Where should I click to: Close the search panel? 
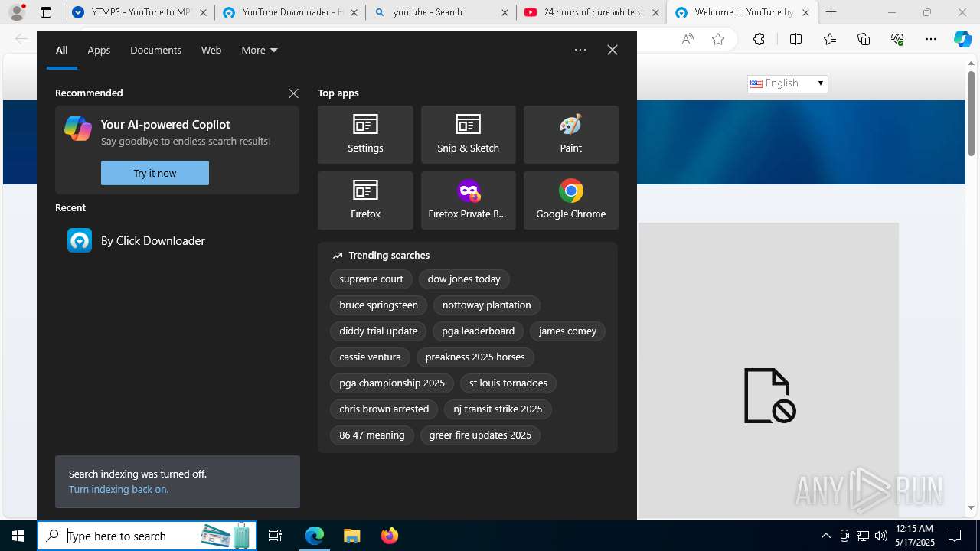pyautogui.click(x=612, y=50)
